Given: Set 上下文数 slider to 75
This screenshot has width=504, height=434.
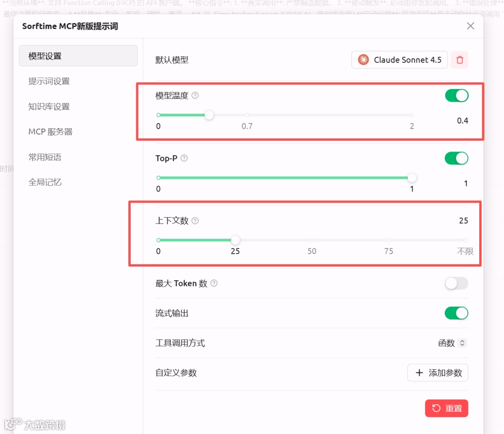Looking at the screenshot, I should click(389, 240).
